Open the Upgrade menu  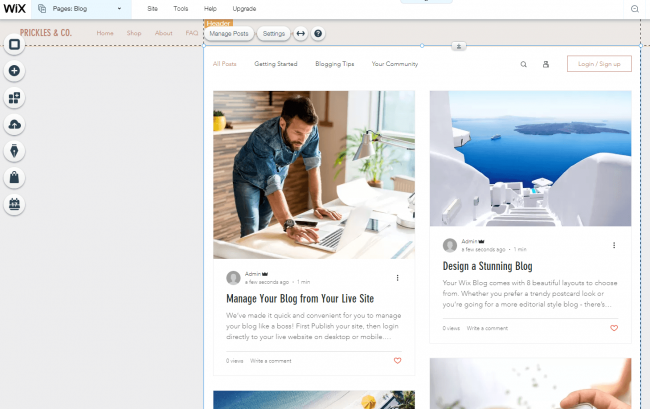point(244,9)
